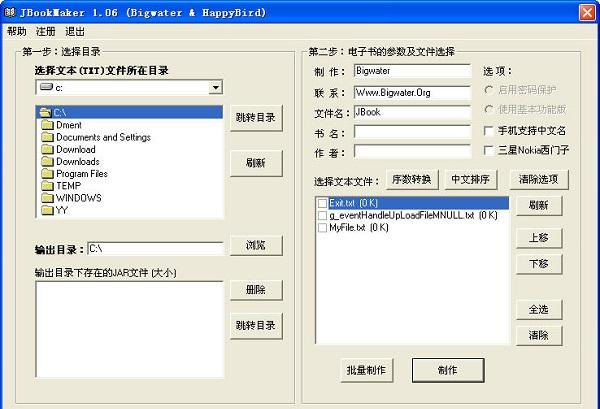Click the 中文排序 button

tap(471, 179)
